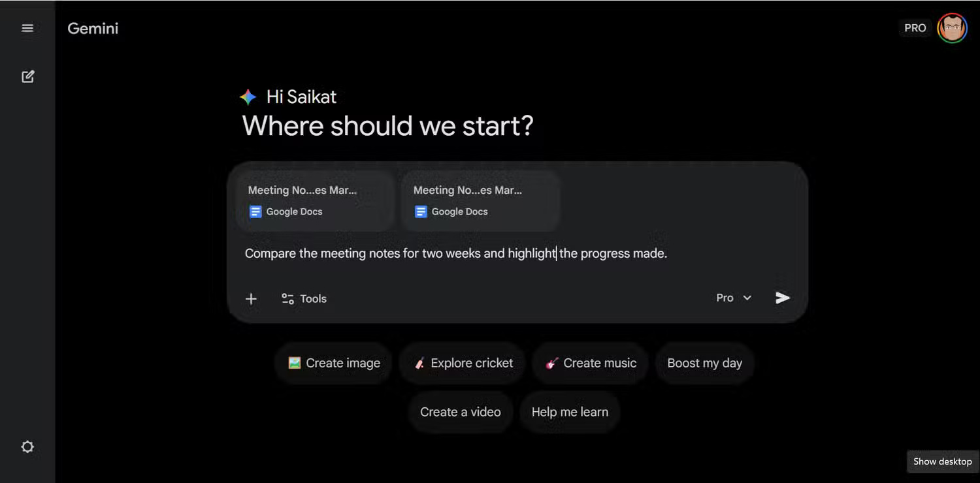Click the plus icon to add files
The height and width of the screenshot is (483, 980).
pyautogui.click(x=251, y=299)
